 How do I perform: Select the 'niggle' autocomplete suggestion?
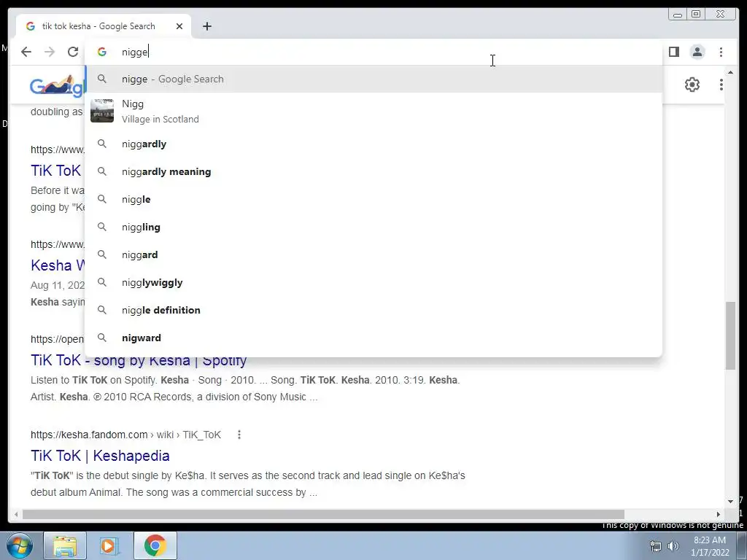[x=373, y=199]
